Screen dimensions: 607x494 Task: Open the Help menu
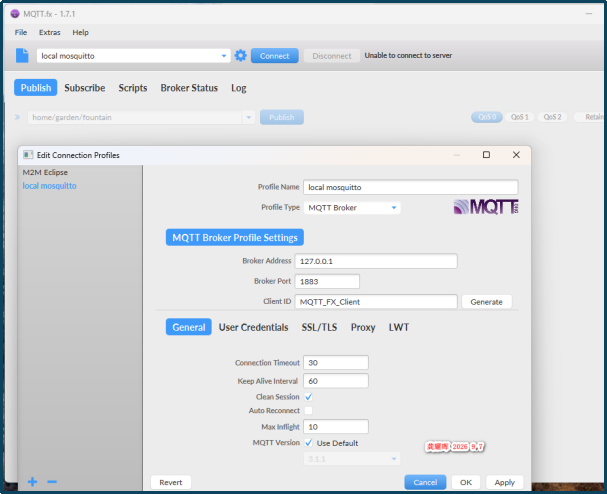tap(81, 33)
